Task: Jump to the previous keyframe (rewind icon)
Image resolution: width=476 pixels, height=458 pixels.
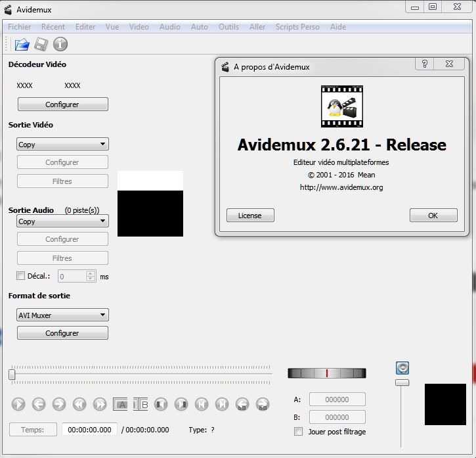Action: click(79, 404)
